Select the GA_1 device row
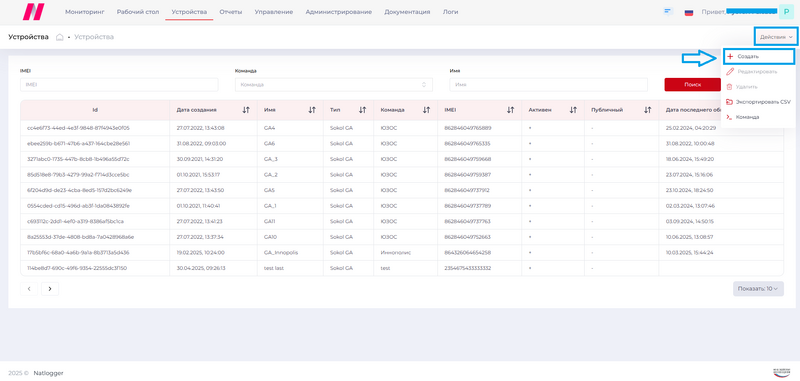The image size is (800, 381). click(402, 206)
